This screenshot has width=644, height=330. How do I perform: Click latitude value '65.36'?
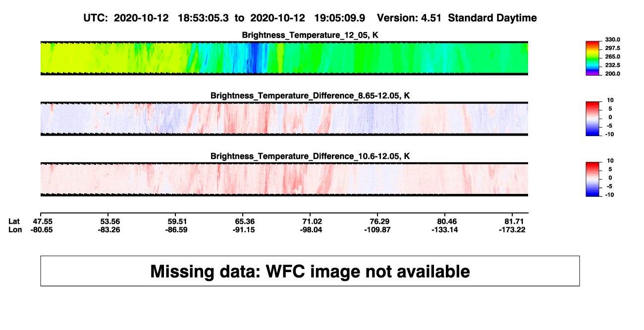point(245,221)
